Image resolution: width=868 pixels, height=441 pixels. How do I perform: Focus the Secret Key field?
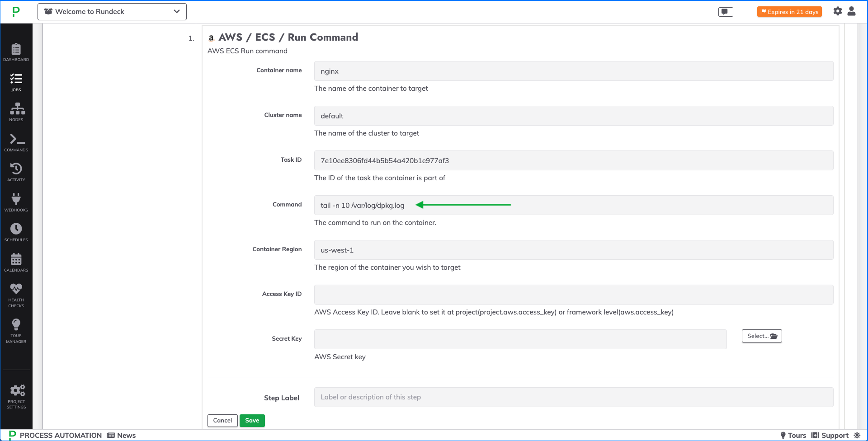520,339
